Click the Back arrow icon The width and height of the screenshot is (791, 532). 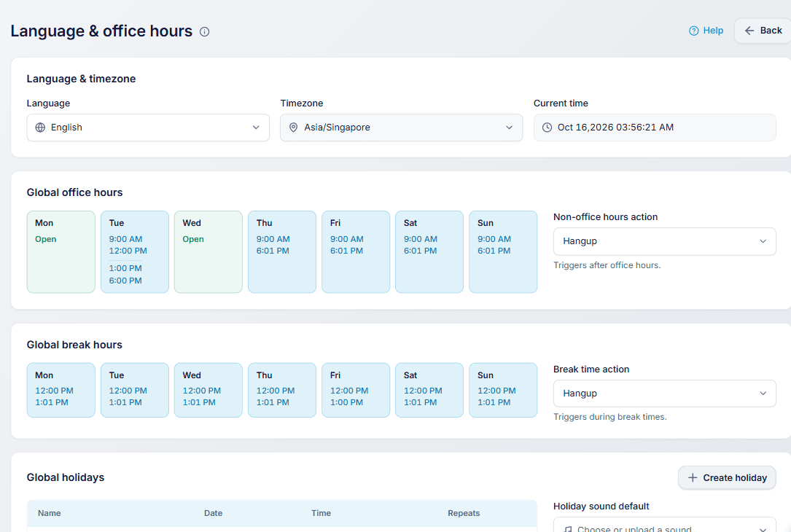click(749, 31)
